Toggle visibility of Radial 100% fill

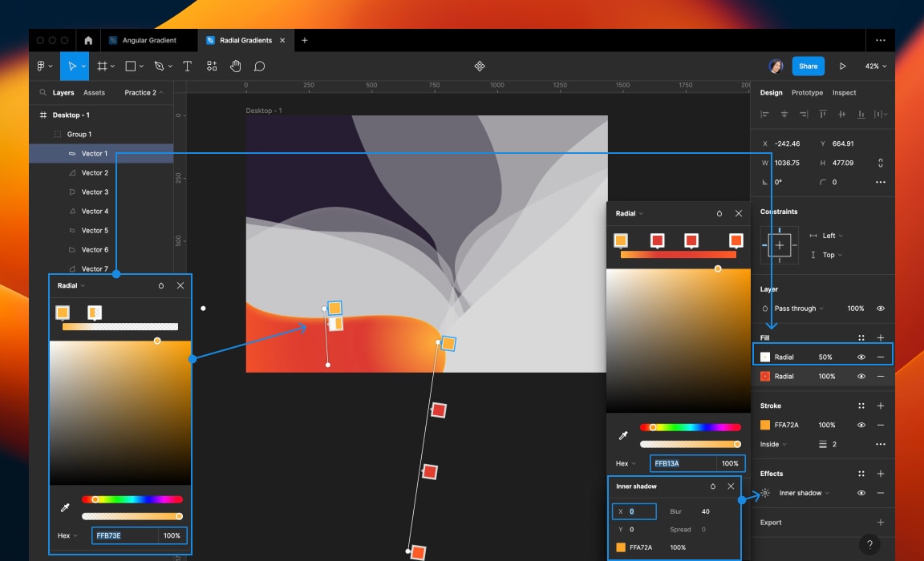[861, 376]
